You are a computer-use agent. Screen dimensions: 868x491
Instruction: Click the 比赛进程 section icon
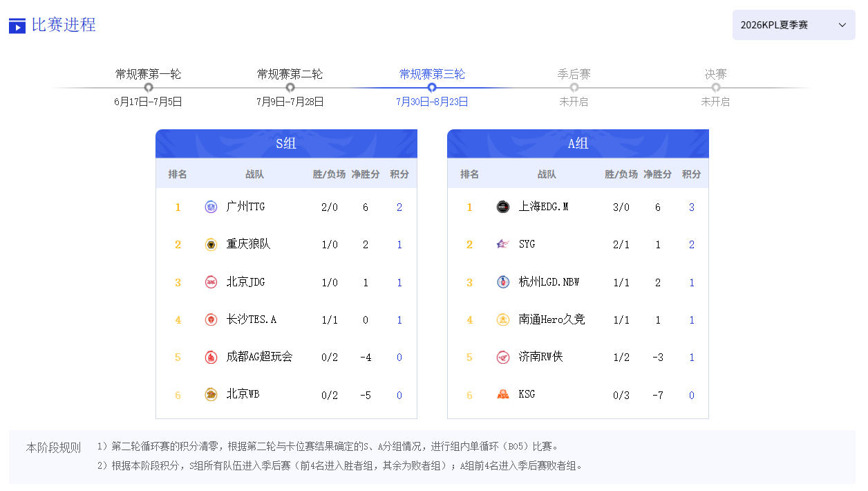(17, 26)
